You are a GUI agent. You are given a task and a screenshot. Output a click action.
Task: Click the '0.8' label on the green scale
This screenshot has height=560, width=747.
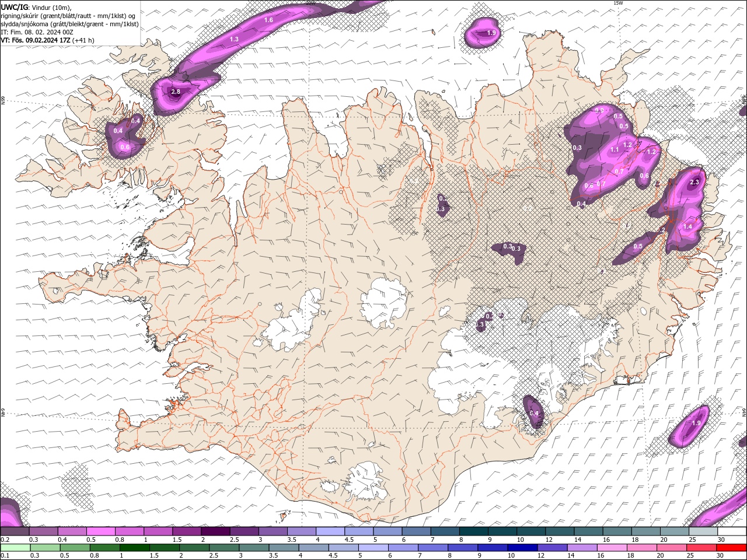click(x=95, y=556)
